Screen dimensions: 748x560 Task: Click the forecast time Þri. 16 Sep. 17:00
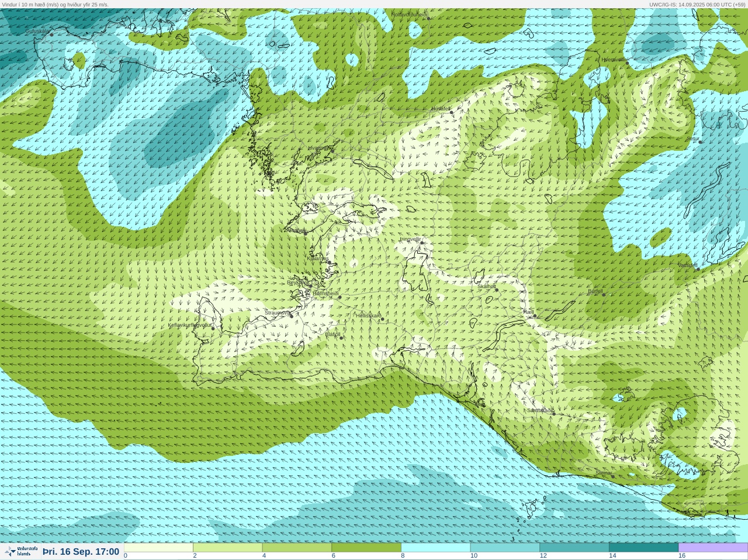81,552
